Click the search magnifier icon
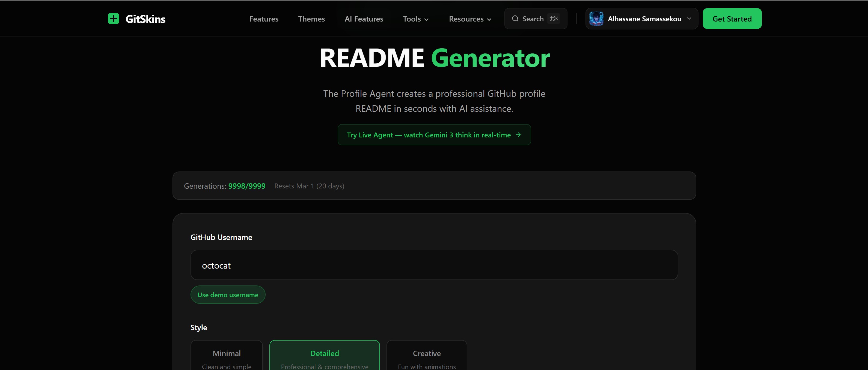868x370 pixels. [x=515, y=19]
